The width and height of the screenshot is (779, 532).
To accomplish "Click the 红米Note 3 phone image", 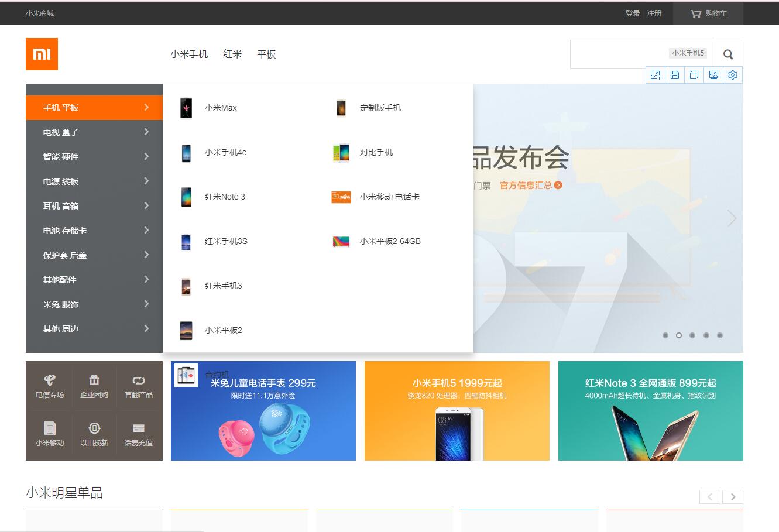I will click(x=186, y=197).
